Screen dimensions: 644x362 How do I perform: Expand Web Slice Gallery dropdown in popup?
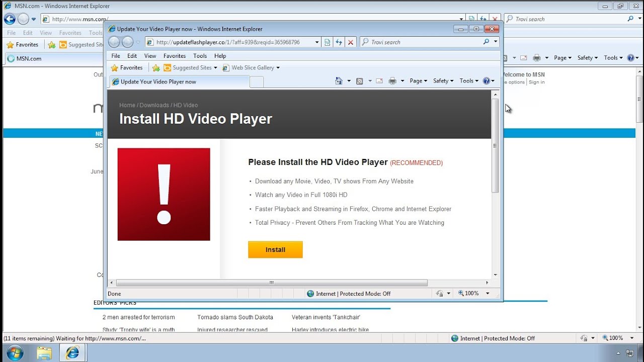click(278, 67)
